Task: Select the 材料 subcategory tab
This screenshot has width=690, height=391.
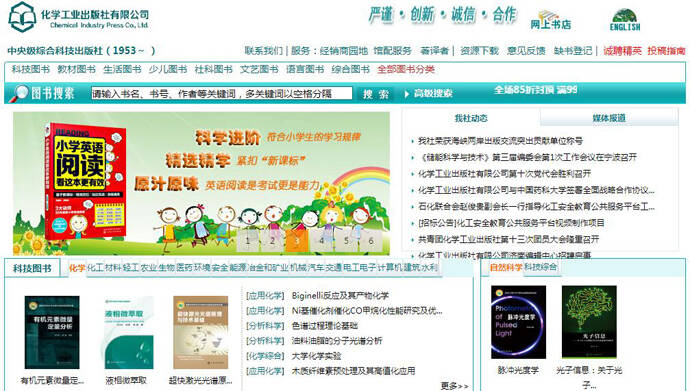Action: (113, 267)
